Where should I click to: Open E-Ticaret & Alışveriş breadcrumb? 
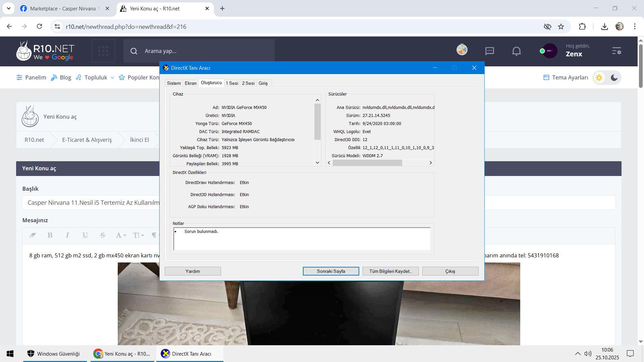(x=87, y=140)
